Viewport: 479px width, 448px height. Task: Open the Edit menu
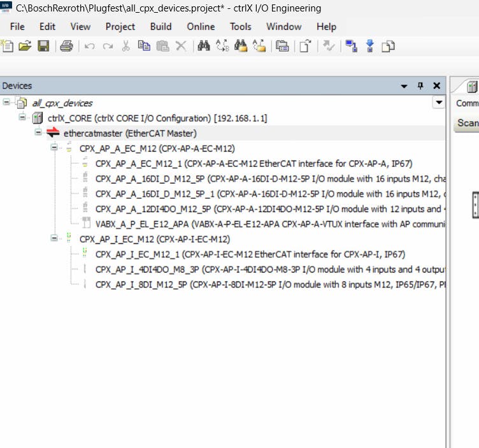[x=47, y=27]
